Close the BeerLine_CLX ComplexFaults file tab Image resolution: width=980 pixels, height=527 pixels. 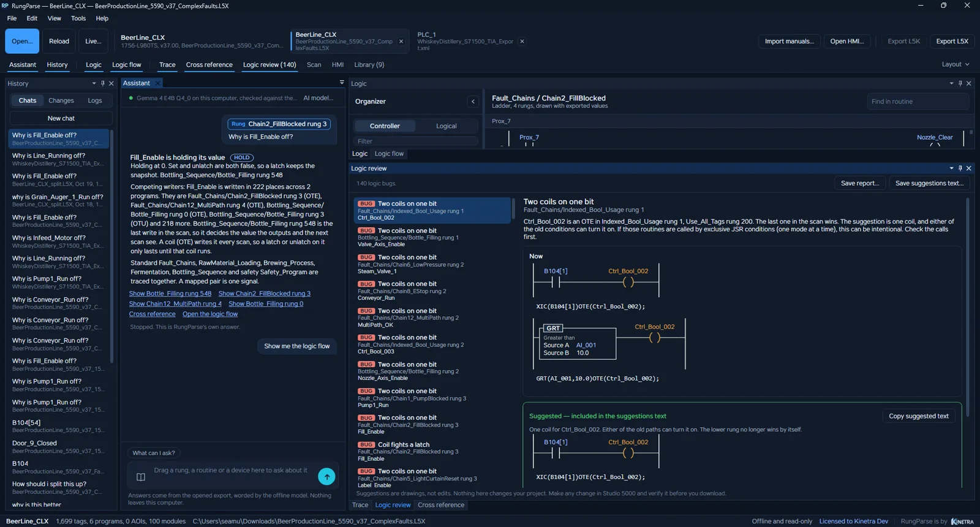pyautogui.click(x=401, y=42)
